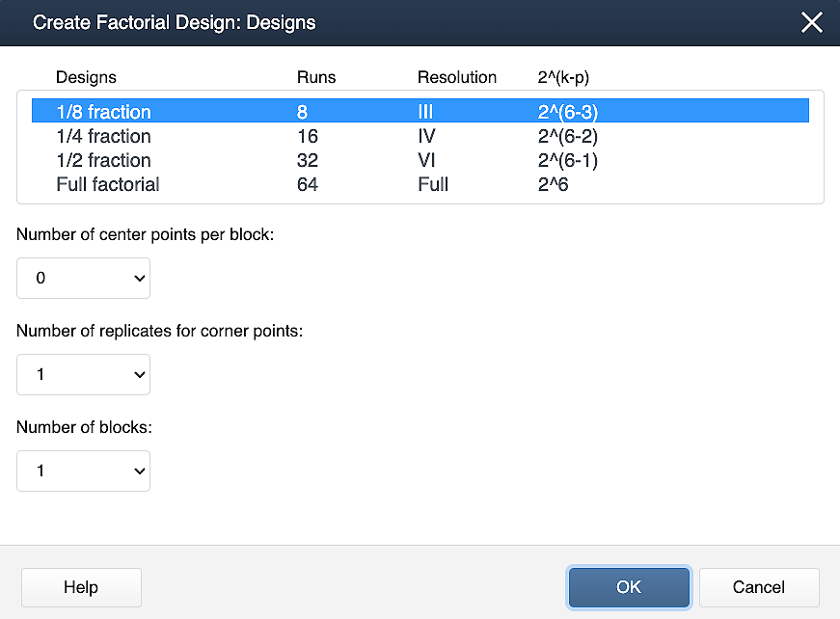Click the OK button
Viewport: 840px width, 619px height.
point(629,587)
